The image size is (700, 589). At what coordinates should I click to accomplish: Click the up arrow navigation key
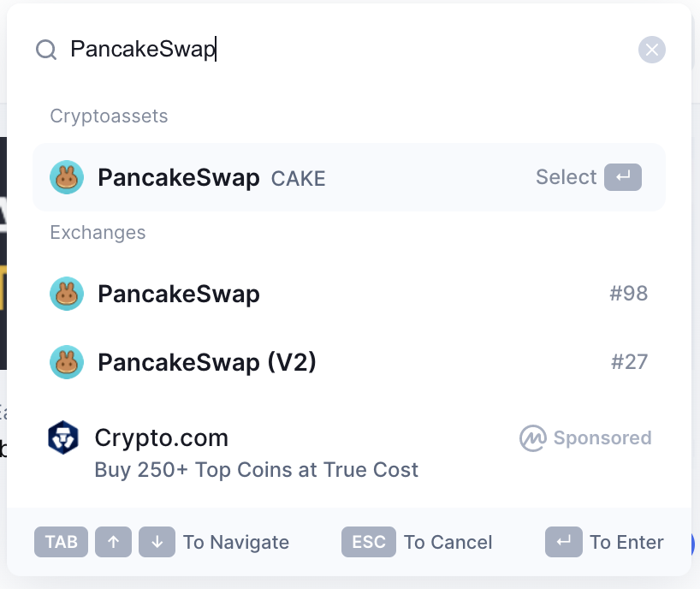[x=114, y=542]
